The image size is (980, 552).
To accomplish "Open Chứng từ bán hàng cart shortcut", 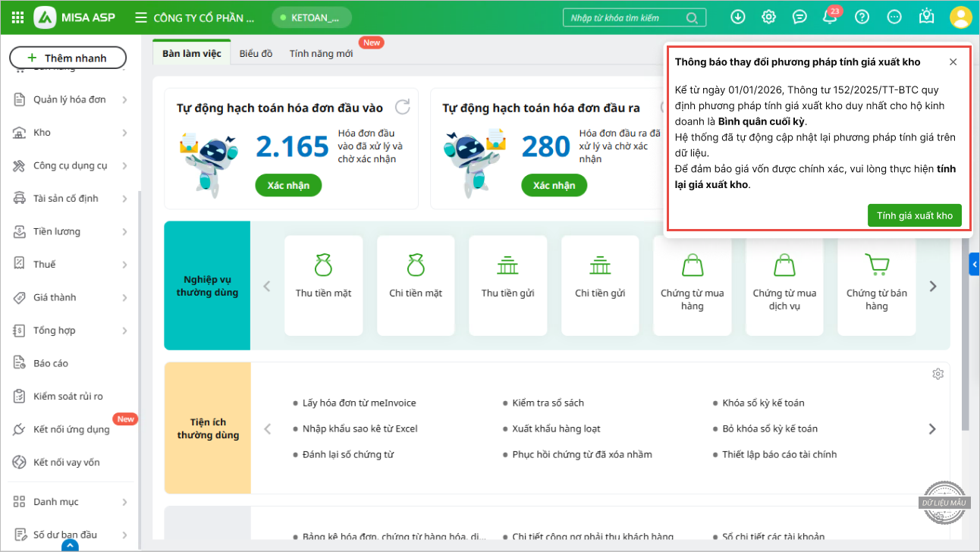I will pyautogui.click(x=876, y=265).
